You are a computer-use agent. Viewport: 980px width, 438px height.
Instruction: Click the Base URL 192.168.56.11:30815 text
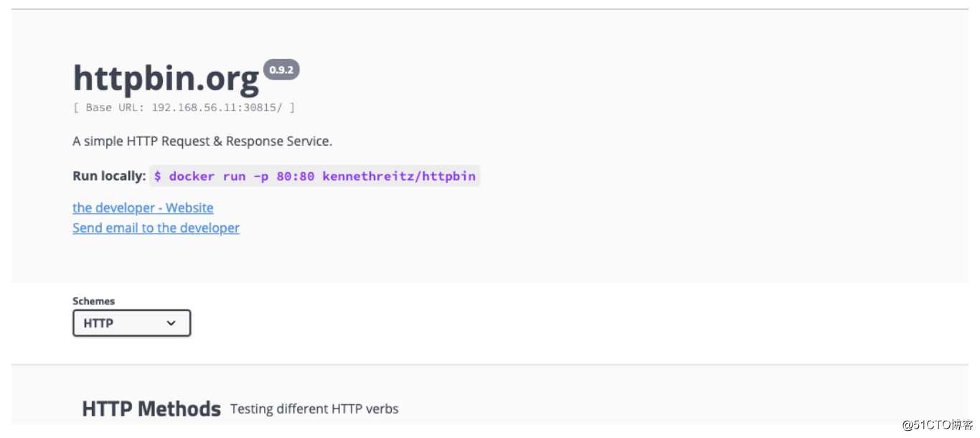click(x=184, y=108)
